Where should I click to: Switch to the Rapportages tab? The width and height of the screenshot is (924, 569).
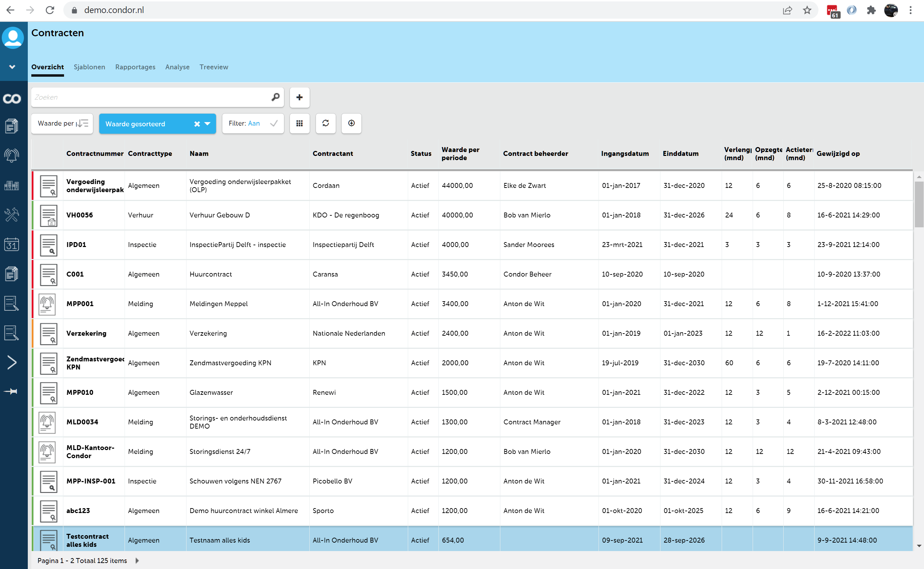pyautogui.click(x=135, y=67)
